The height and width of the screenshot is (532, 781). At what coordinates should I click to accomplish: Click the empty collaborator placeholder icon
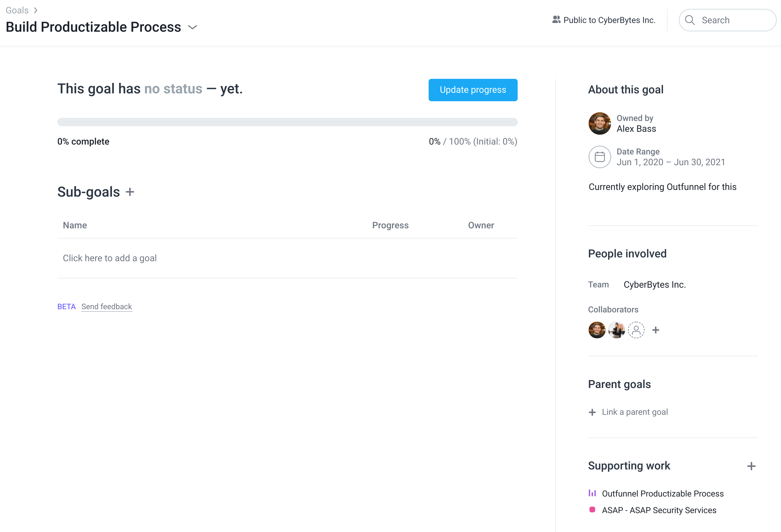tap(636, 330)
